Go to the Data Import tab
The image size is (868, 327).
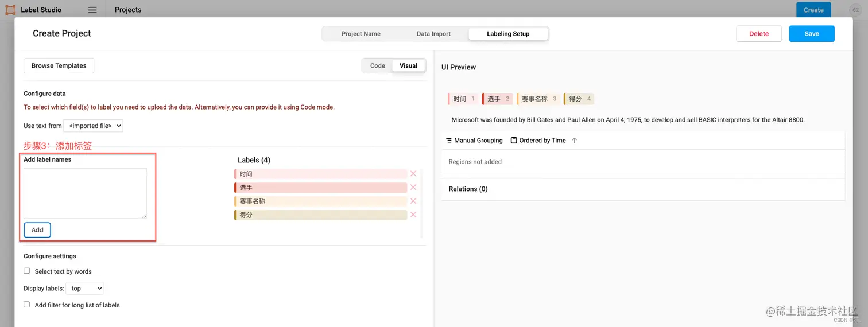(433, 34)
